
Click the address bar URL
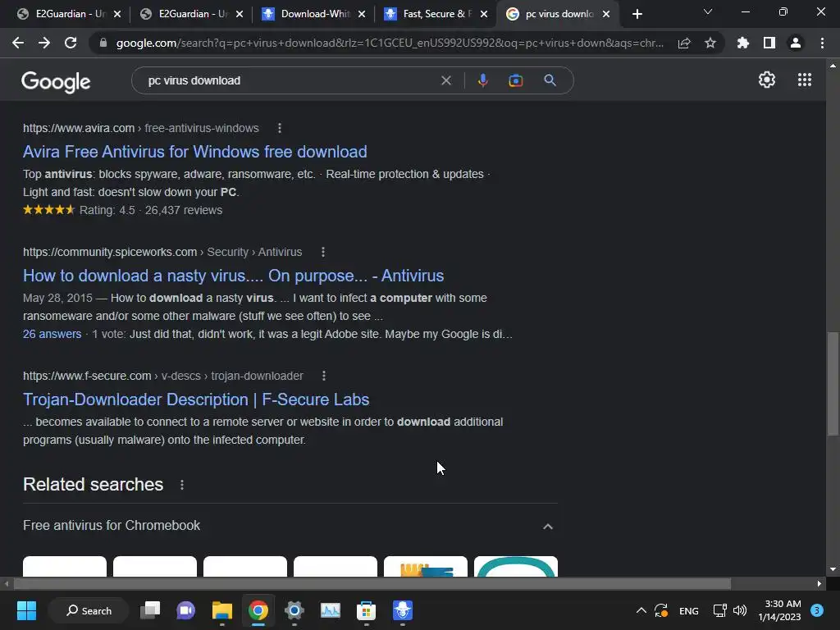click(x=389, y=43)
